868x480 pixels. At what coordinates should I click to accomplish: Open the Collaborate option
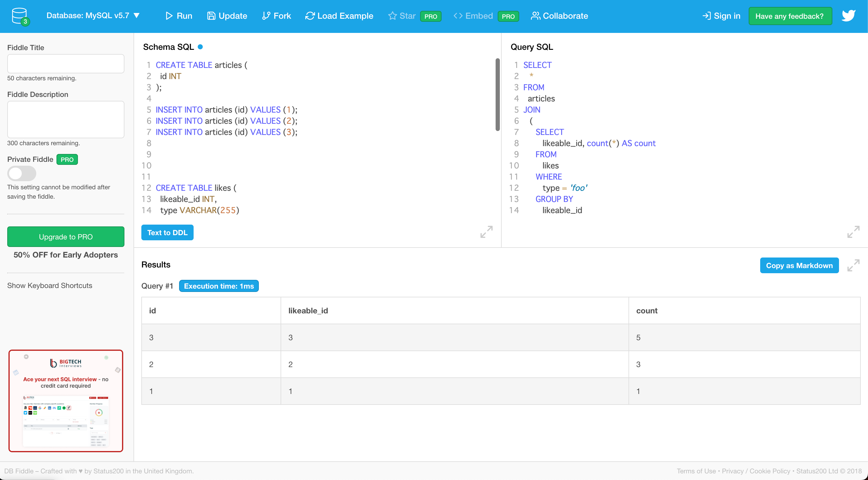[559, 16]
